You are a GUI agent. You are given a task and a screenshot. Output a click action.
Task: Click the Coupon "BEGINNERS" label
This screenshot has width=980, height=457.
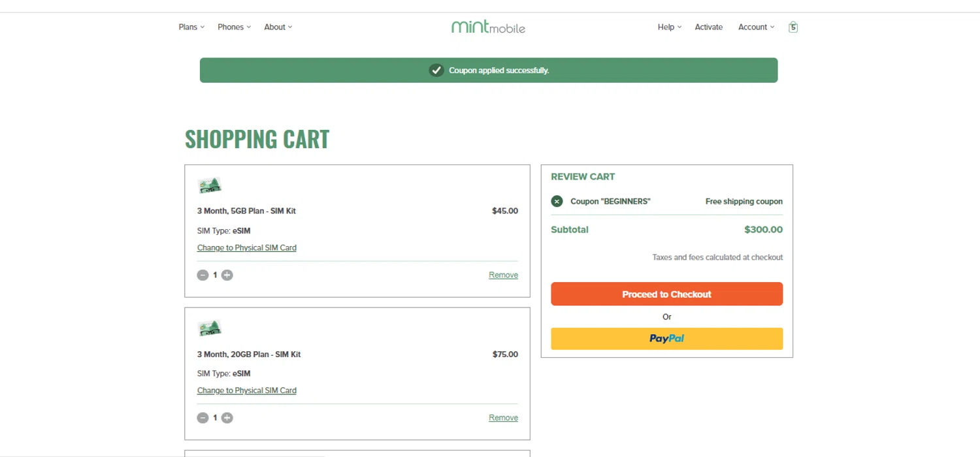[610, 202]
